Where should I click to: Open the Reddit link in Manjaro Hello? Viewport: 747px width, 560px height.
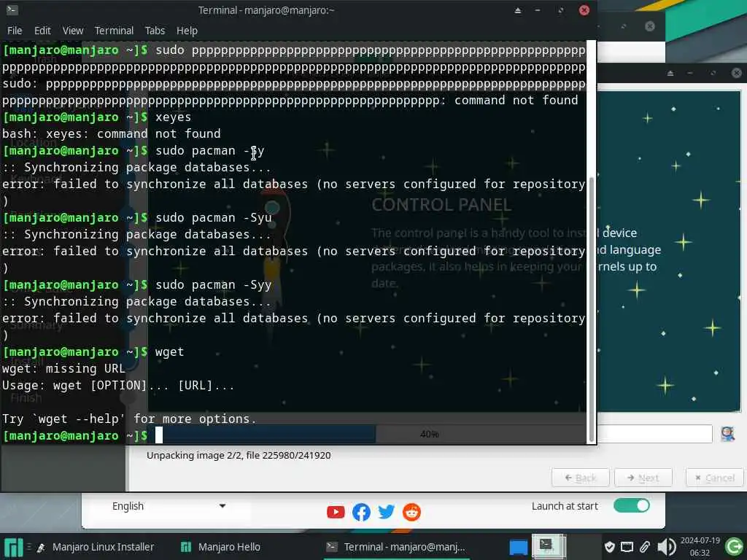tap(411, 513)
